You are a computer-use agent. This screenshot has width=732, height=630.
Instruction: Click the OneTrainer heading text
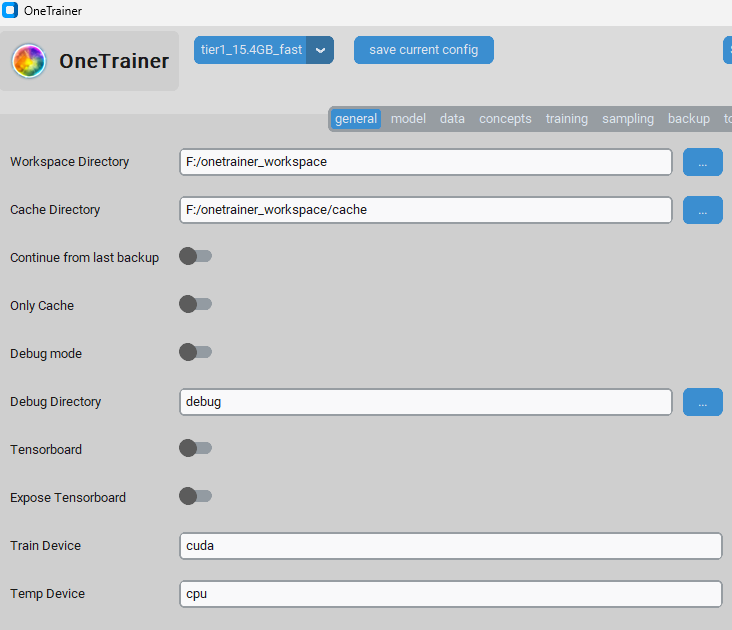tap(114, 61)
